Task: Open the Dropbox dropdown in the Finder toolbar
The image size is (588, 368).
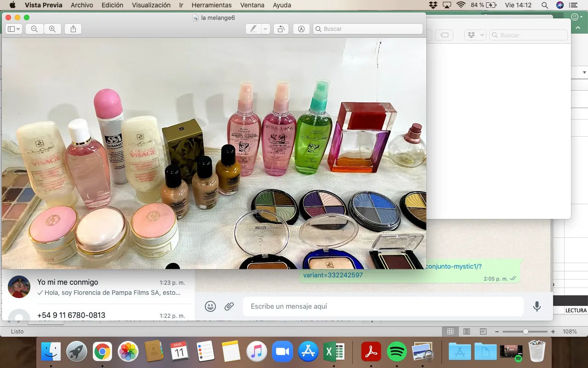Action: click(x=475, y=34)
